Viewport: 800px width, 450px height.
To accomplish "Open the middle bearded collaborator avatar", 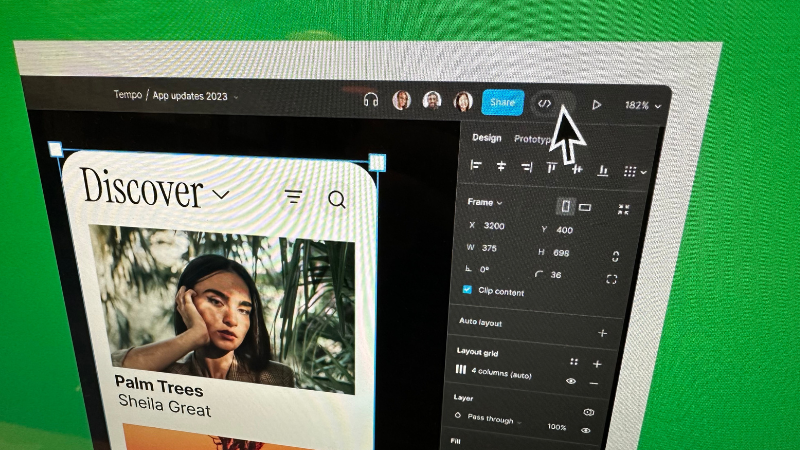I will [432, 100].
